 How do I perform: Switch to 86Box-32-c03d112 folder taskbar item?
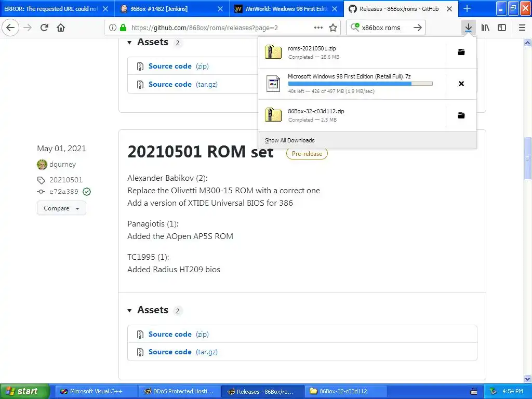(345, 392)
